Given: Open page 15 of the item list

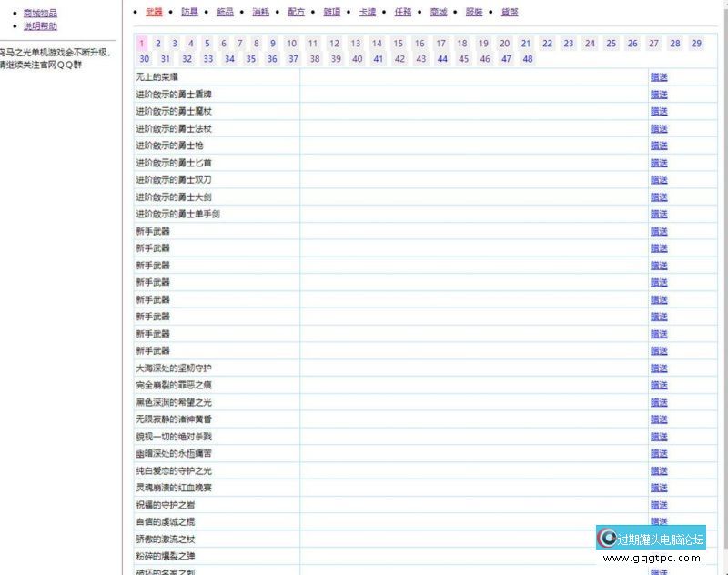Looking at the screenshot, I should click(x=398, y=43).
